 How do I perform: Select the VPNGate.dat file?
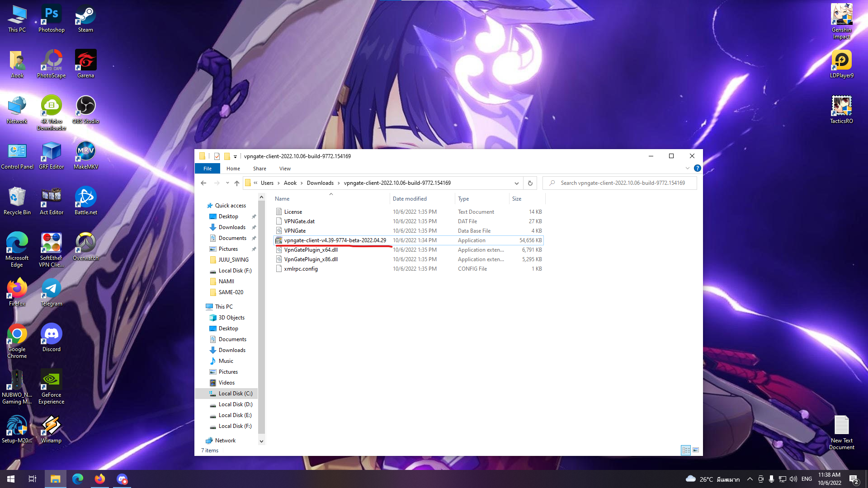click(408, 221)
